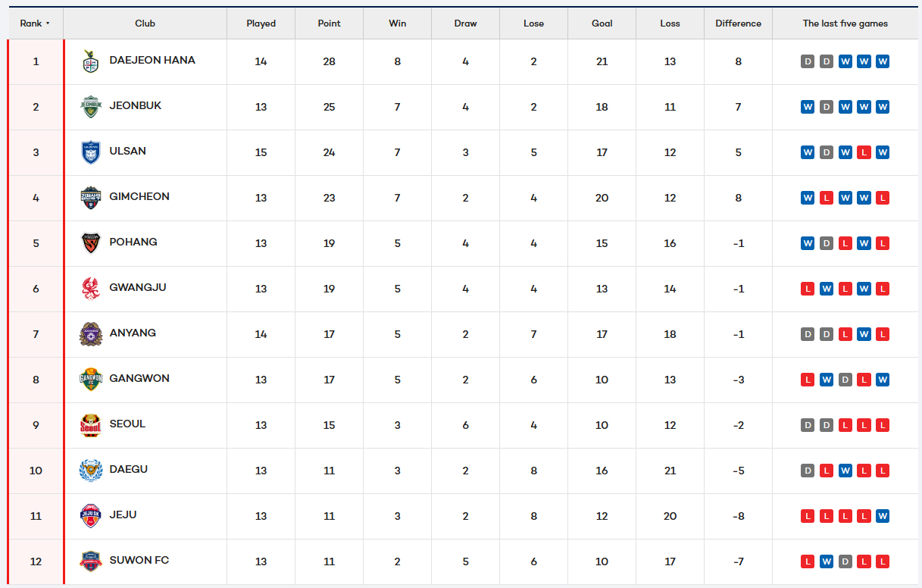Click the Jeonbuk club logo
922x588 pixels.
(91, 107)
